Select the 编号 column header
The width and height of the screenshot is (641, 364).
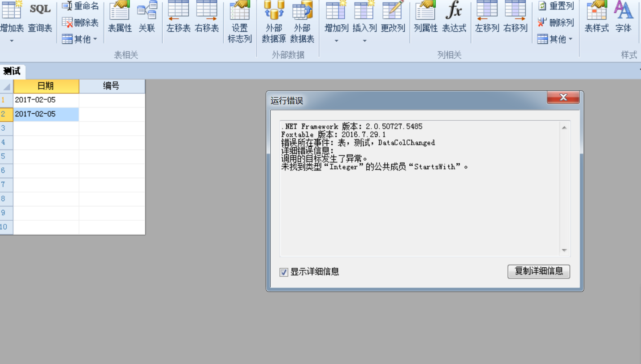(x=112, y=86)
